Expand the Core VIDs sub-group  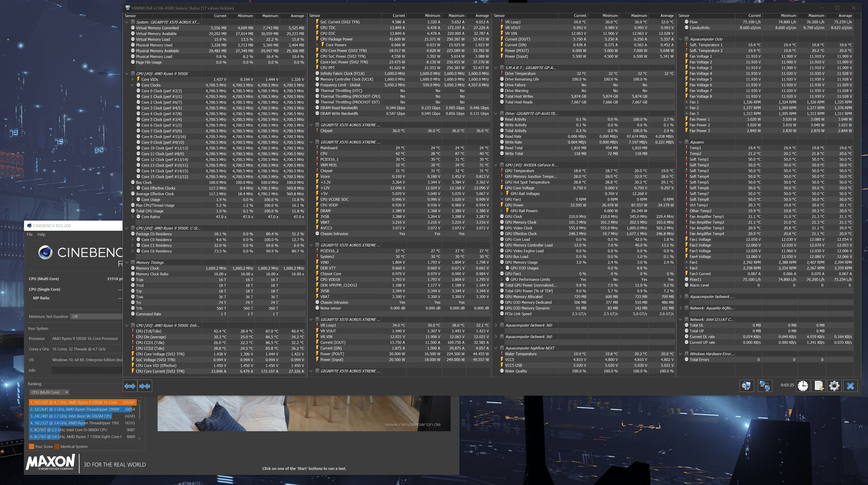pos(132,79)
